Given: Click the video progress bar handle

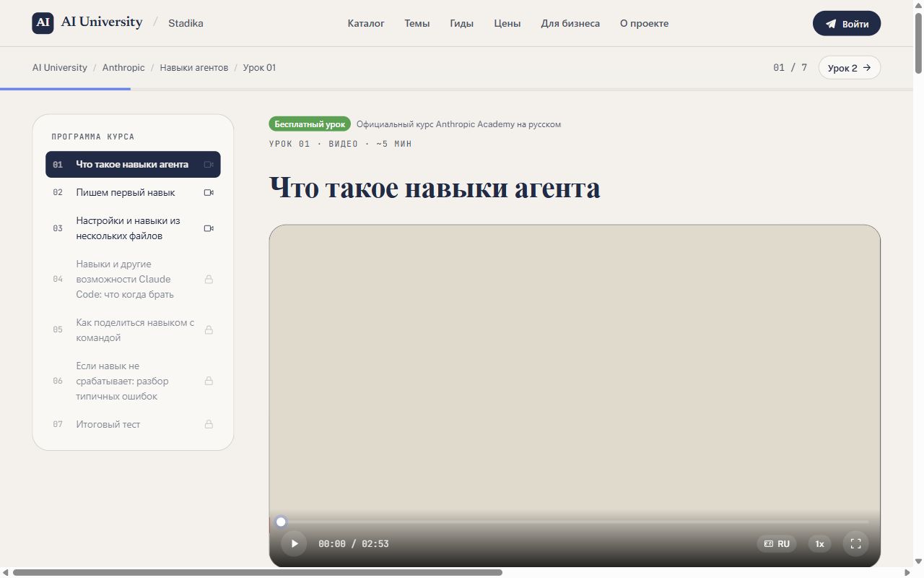Looking at the screenshot, I should point(281,522).
